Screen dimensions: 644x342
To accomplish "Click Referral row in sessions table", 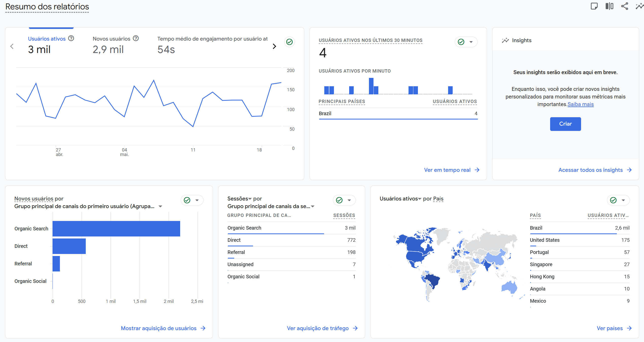I will coord(291,252).
